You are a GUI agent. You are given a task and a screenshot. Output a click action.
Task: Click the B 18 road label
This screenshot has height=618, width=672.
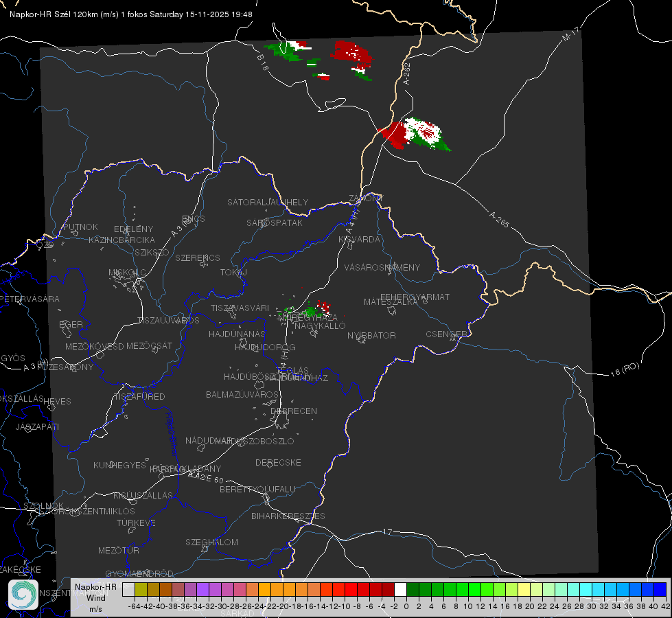tap(262, 62)
